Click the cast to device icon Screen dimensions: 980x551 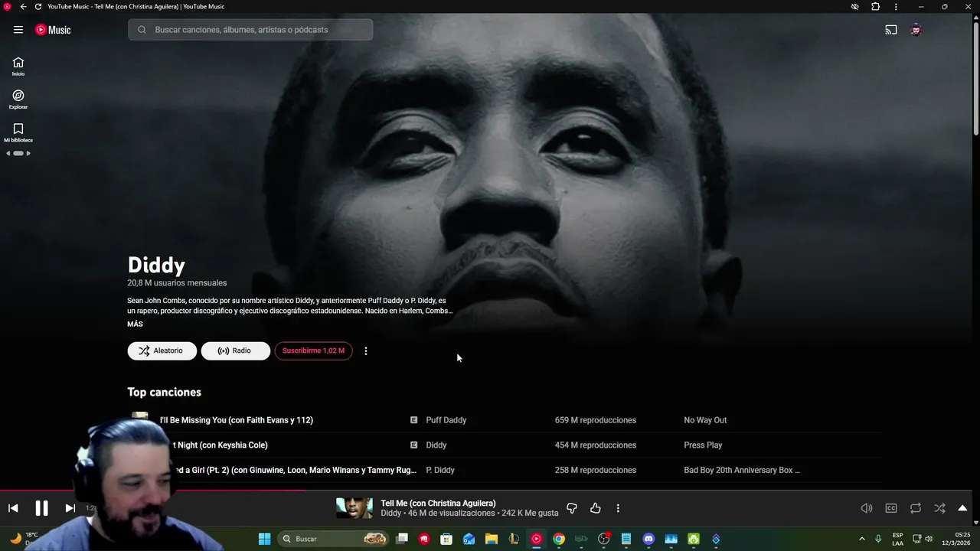point(891,30)
